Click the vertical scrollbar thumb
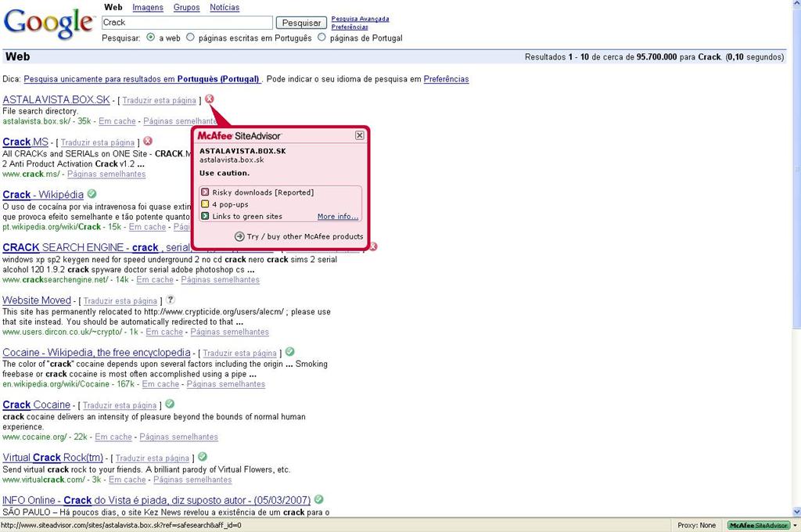This screenshot has height=532, width=801. pyautogui.click(x=796, y=169)
